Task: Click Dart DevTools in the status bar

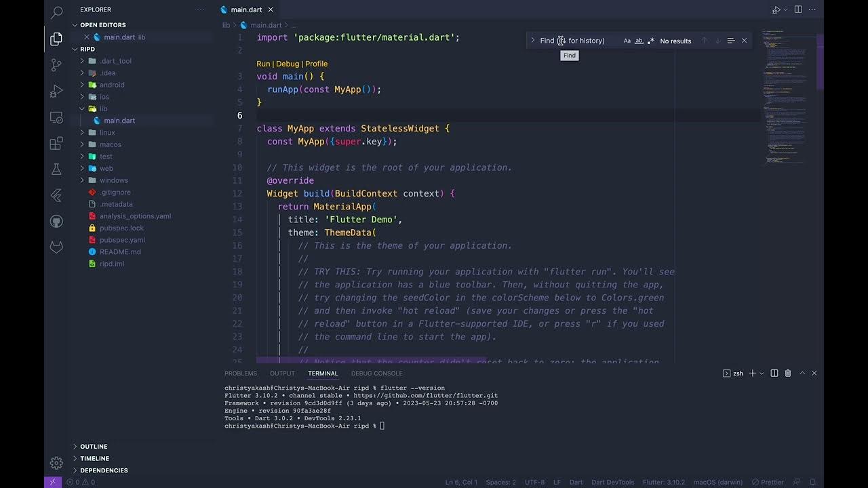Action: coord(612,482)
